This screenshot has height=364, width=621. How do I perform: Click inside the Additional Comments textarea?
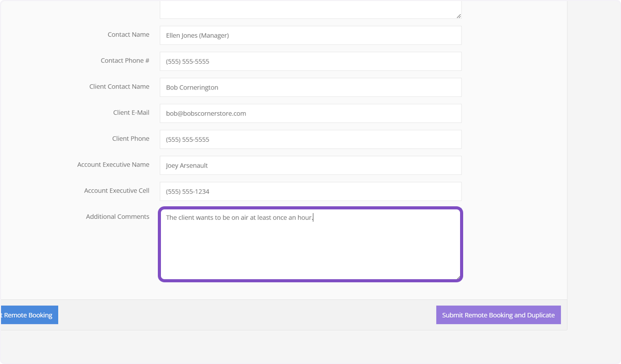(310, 246)
